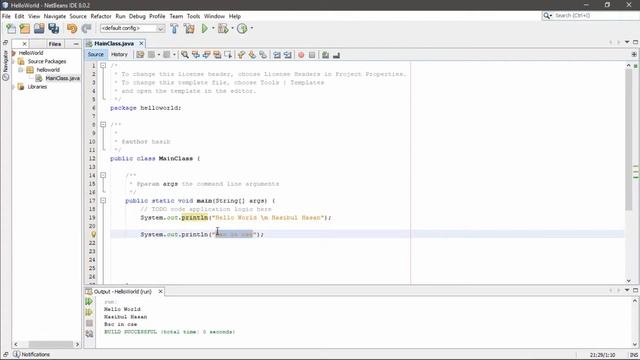Click the Profile Project toolbar icon

(242, 28)
